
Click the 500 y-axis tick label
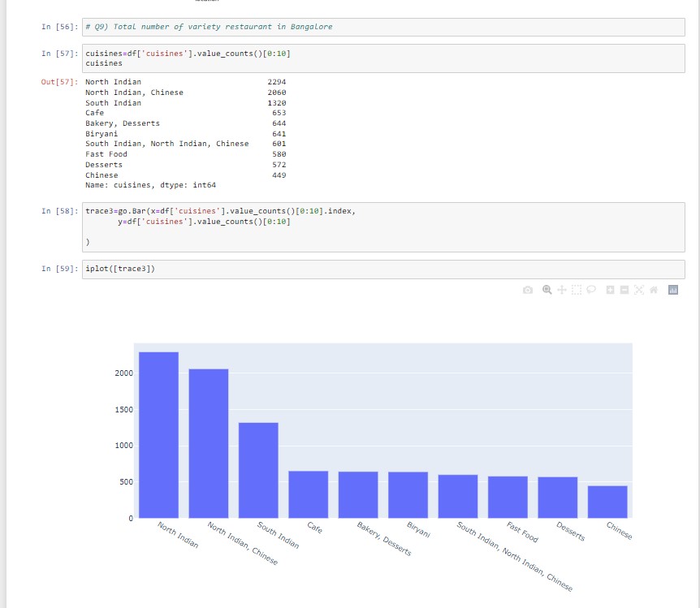click(127, 482)
